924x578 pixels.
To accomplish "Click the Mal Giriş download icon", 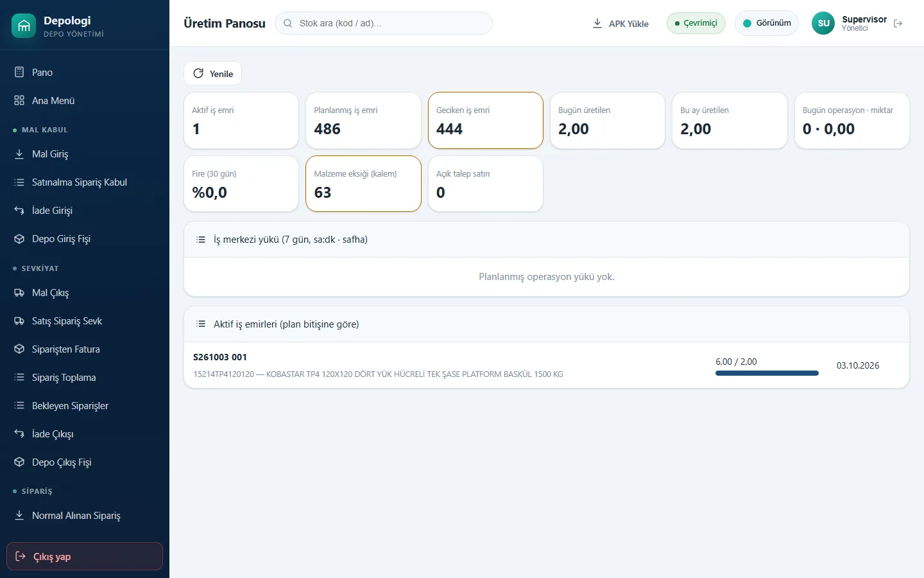I will click(19, 153).
